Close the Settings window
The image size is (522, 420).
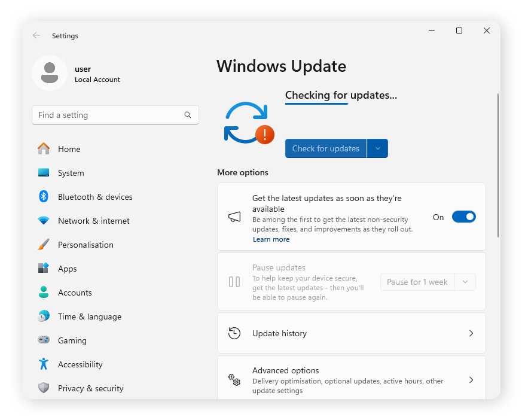[x=486, y=31]
